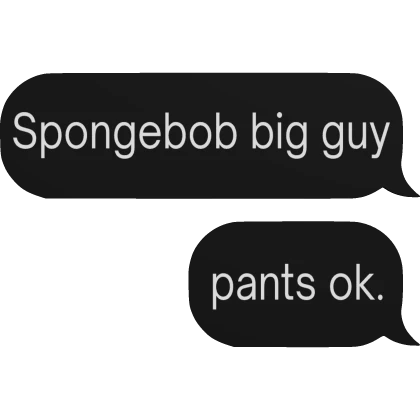The image size is (420, 420).
Task: Click the tail of the top bubble
Action: [x=405, y=187]
